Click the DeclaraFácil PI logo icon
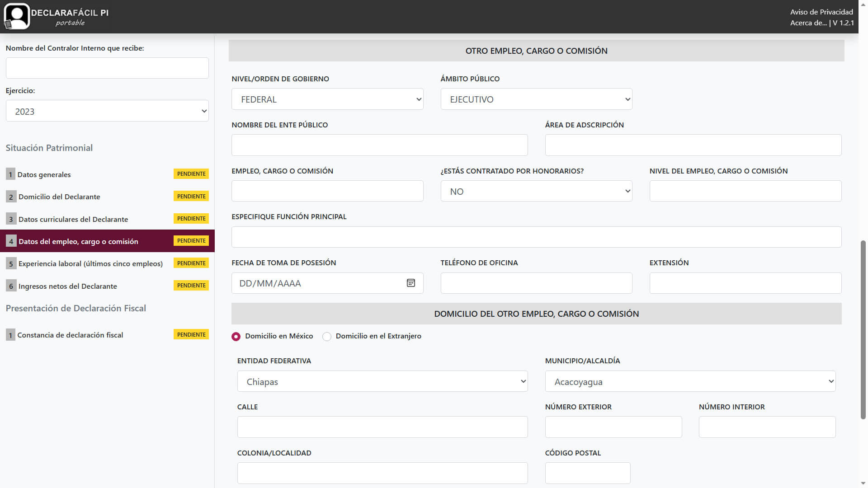 coord(17,16)
